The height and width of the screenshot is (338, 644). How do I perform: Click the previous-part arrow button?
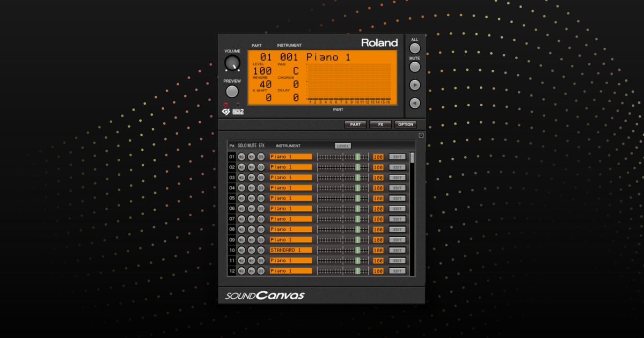(414, 103)
